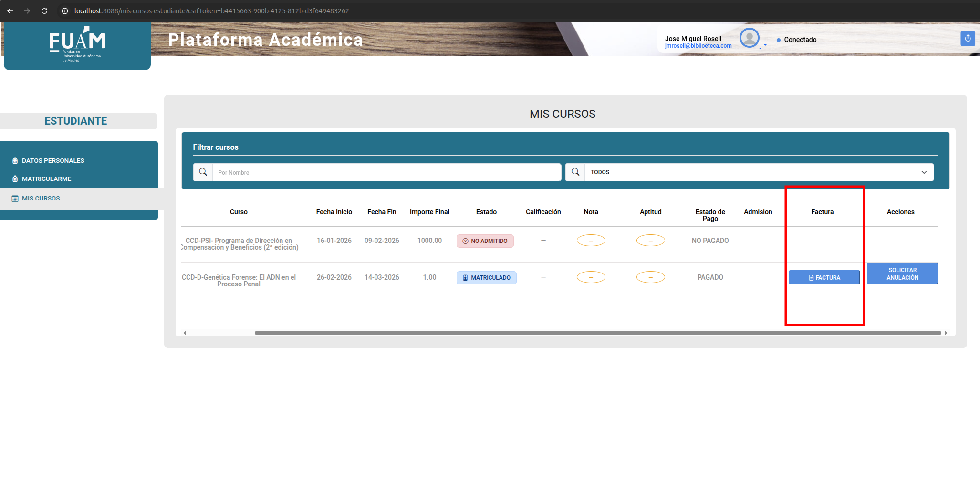Image resolution: width=980 pixels, height=483 pixels.
Task: Go back using browser back arrow
Action: pos(10,11)
